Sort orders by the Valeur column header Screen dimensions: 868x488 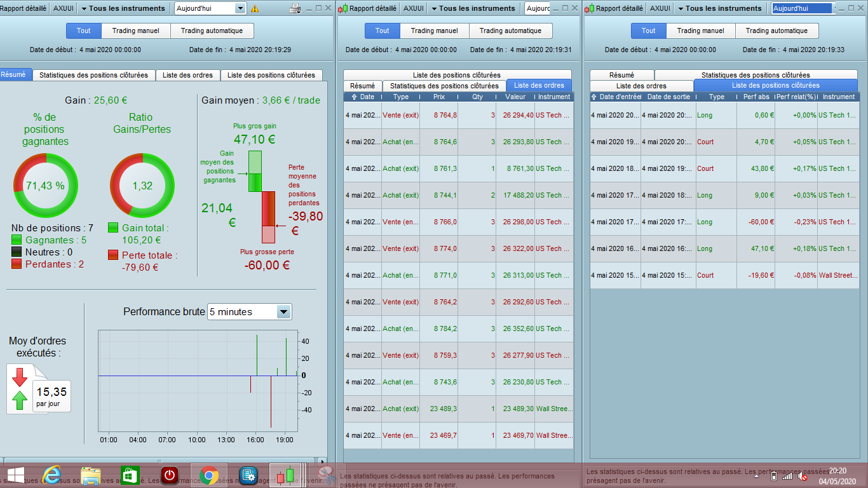pyautogui.click(x=515, y=97)
